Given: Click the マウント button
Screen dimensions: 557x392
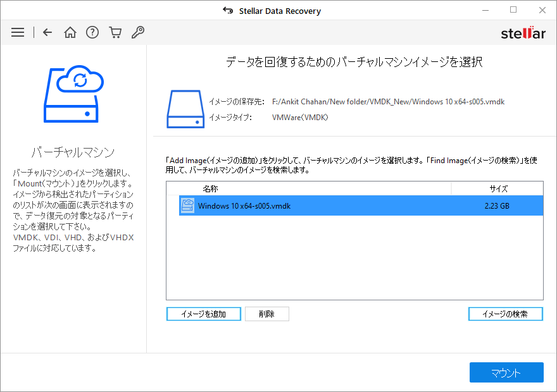Looking at the screenshot, I should point(506,372).
